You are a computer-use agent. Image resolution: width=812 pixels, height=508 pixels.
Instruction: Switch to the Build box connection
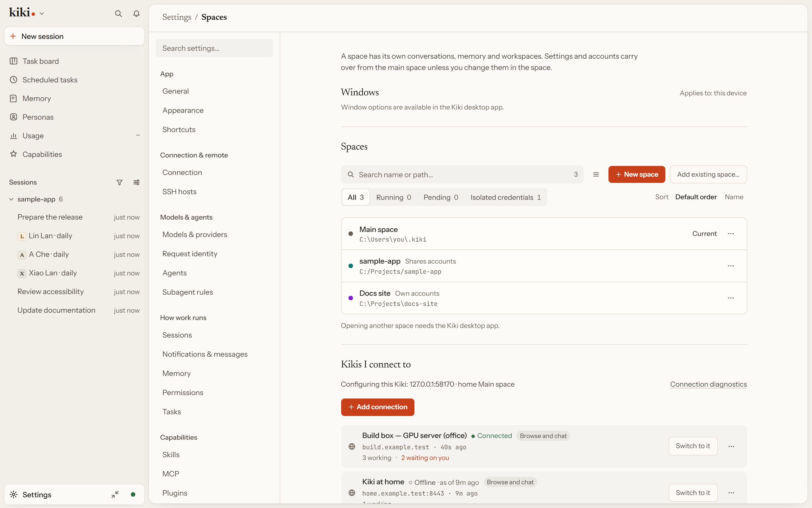693,446
